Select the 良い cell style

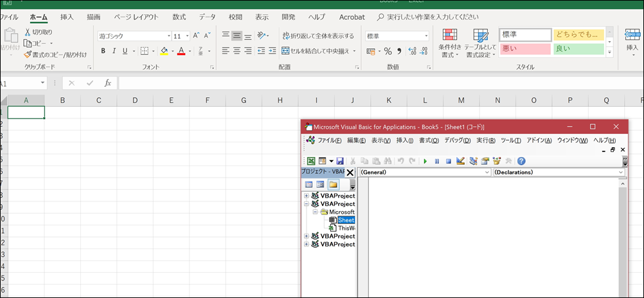coord(578,49)
